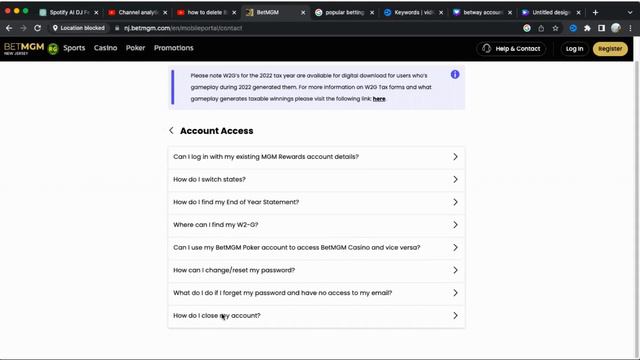Image resolution: width=640 pixels, height=360 pixels.
Task: Open the tab search dropdown arrow
Action: [x=630, y=13]
